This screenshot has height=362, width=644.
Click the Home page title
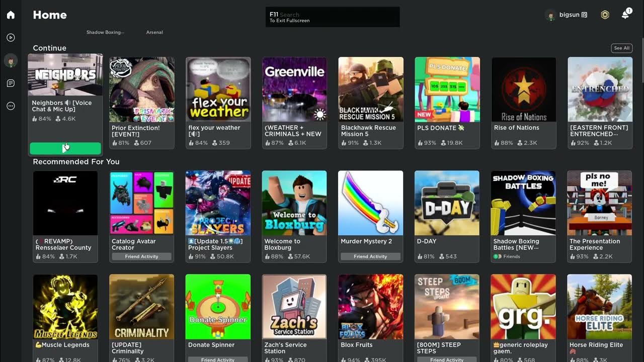point(50,15)
